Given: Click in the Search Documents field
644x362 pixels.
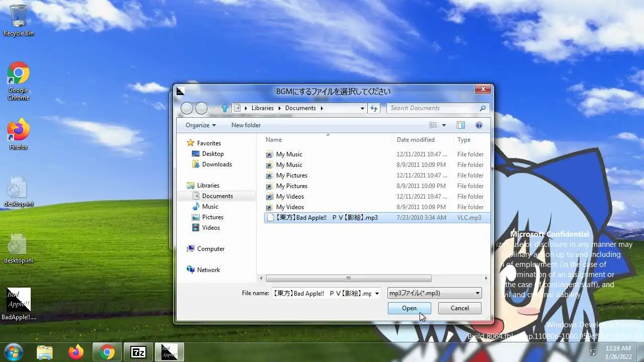Looking at the screenshot, I should (x=433, y=108).
